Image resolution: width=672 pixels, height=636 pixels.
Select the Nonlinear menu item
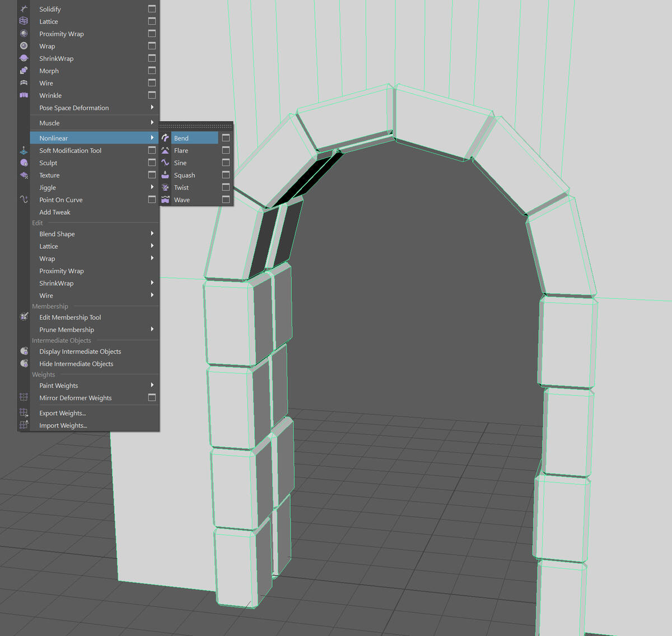click(54, 138)
